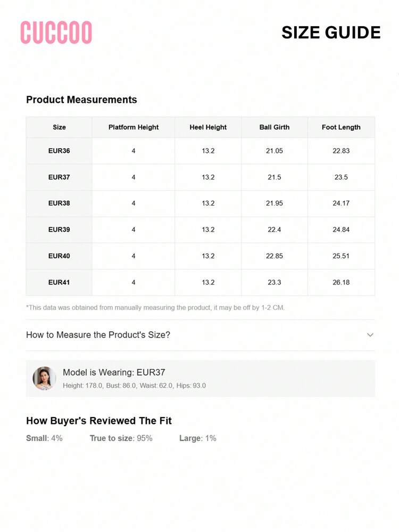The image size is (399, 532).
Task: Click the SIZE GUIDE heading
Action: [x=331, y=32]
